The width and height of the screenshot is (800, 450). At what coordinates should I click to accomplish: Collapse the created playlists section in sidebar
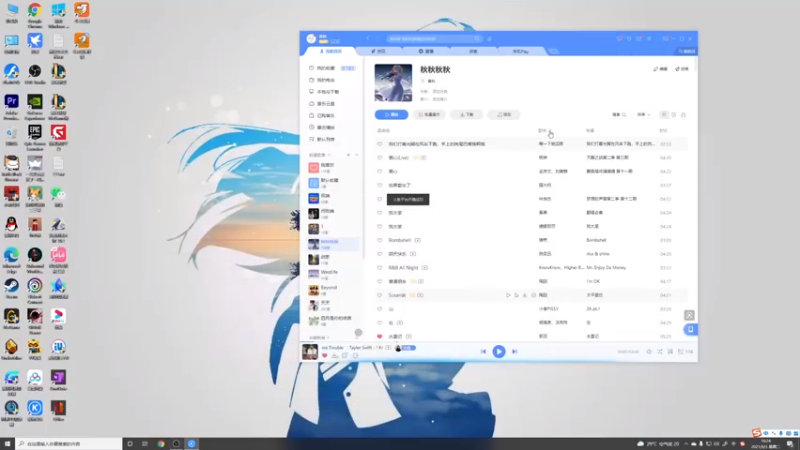tap(357, 155)
